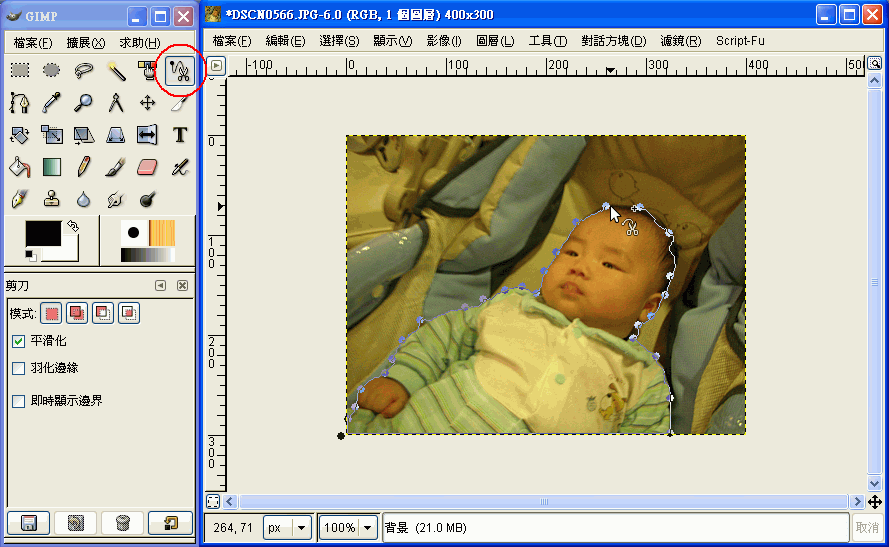
Task: Save tool options button
Action: [28, 523]
